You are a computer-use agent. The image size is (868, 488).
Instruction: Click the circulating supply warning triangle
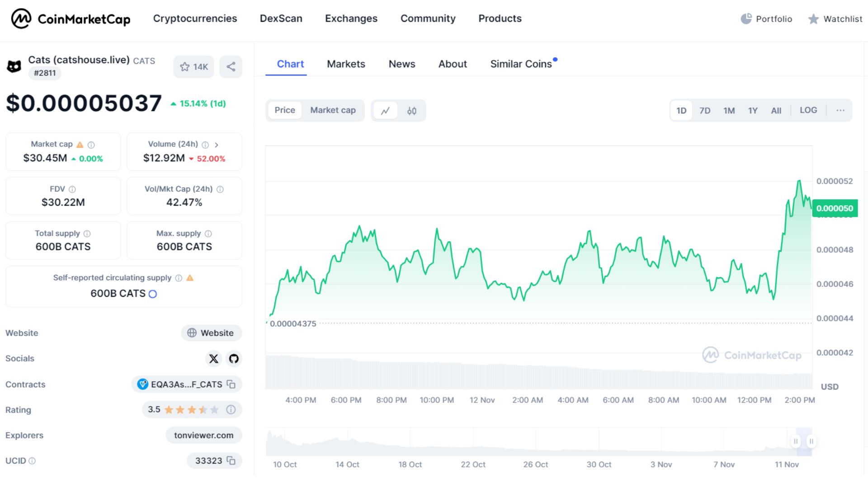[x=190, y=278]
